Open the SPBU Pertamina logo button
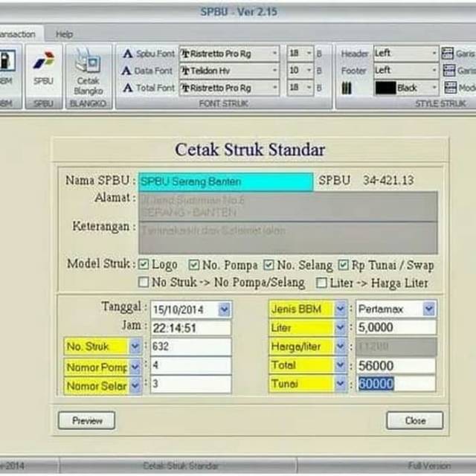This screenshot has width=476, height=476. coord(44,62)
